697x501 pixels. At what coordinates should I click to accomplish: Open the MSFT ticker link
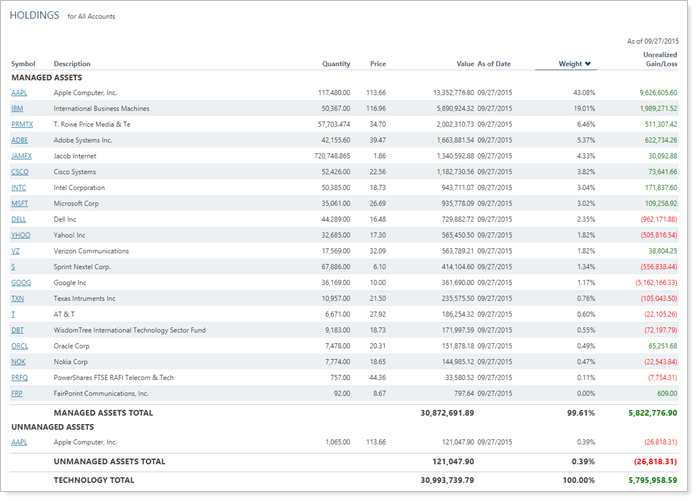[19, 203]
